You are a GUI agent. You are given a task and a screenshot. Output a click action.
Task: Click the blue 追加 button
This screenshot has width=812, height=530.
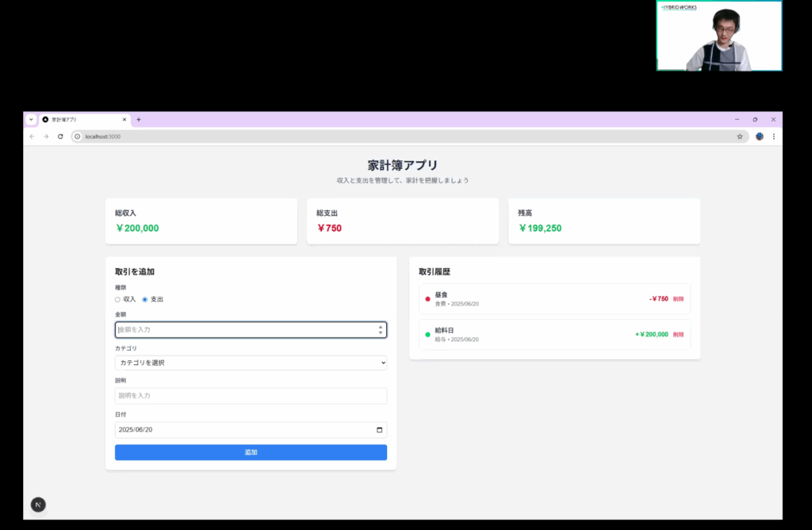point(251,452)
